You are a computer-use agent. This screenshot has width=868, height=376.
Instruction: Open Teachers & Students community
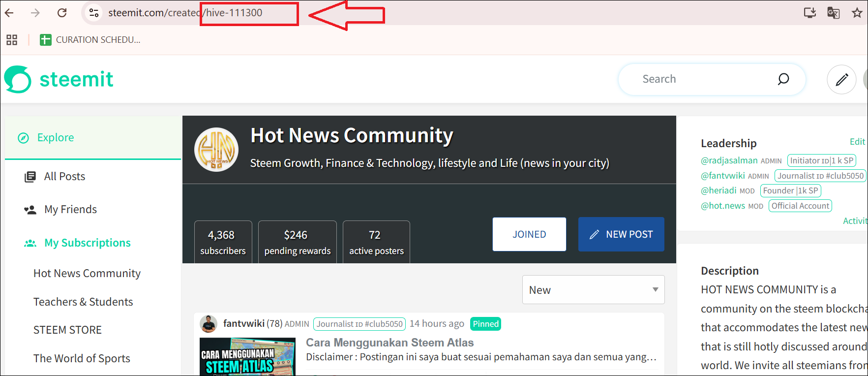[x=83, y=302]
